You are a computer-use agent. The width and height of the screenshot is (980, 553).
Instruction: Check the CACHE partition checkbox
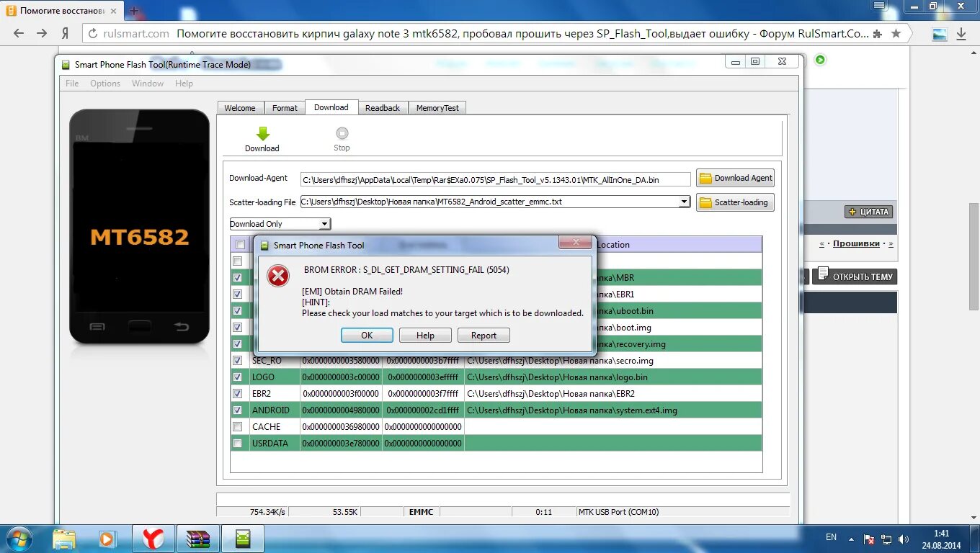pos(237,426)
